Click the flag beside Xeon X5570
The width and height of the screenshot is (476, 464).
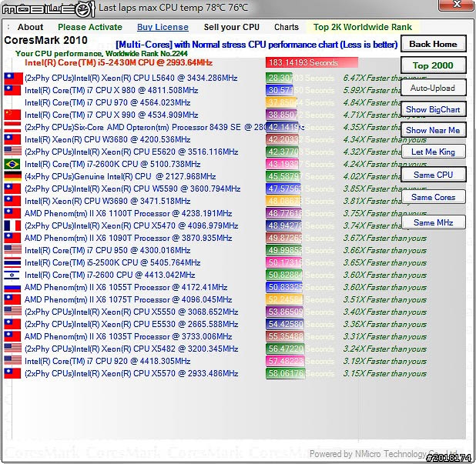(x=12, y=374)
